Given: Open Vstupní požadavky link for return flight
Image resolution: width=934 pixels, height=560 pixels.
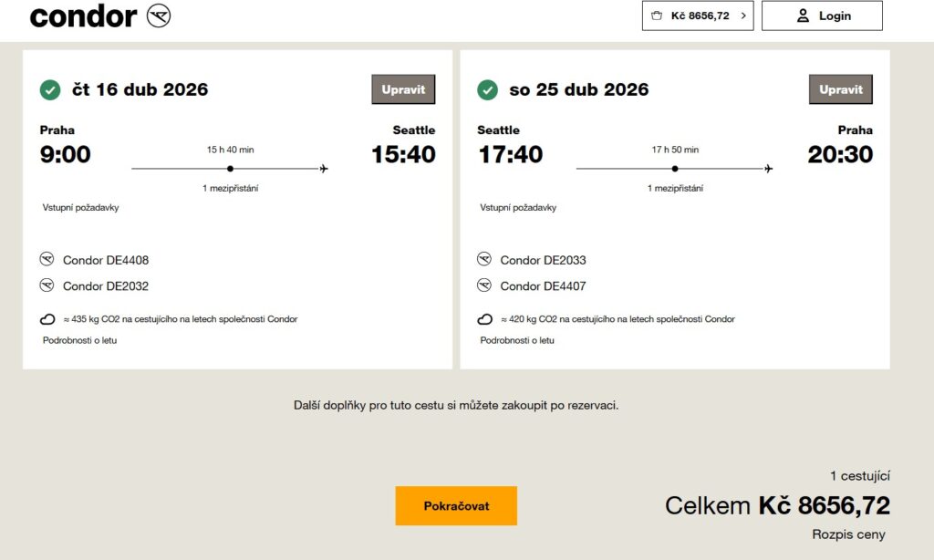Looking at the screenshot, I should tap(518, 207).
